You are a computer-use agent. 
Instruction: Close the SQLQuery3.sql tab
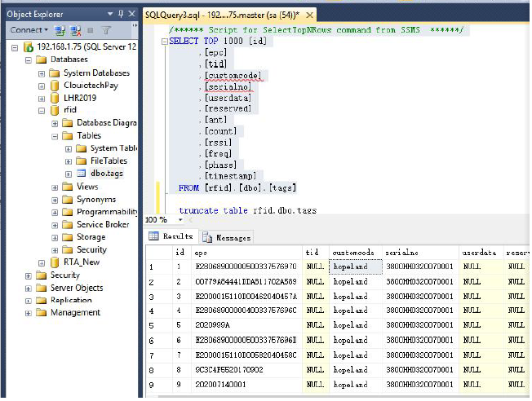pyautogui.click(x=309, y=15)
